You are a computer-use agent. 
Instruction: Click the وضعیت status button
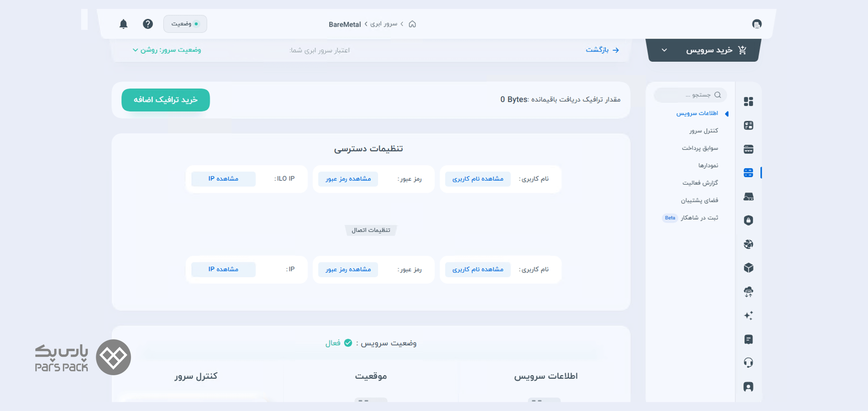(185, 24)
